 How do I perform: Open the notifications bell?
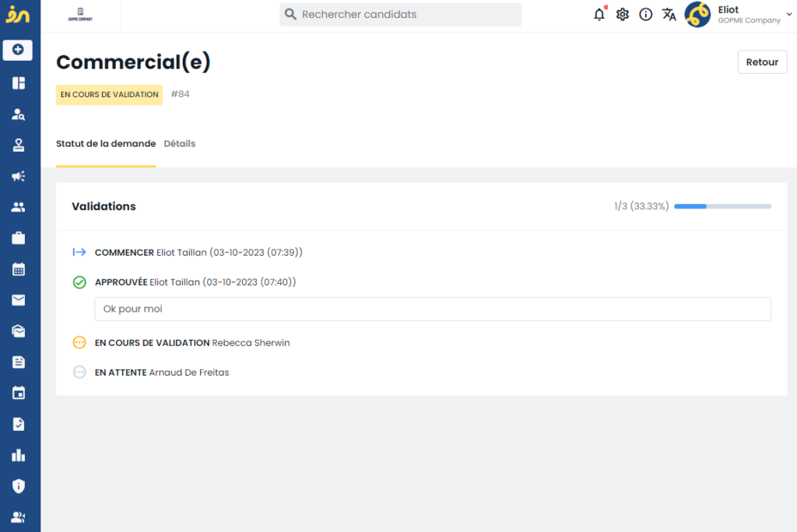point(599,14)
